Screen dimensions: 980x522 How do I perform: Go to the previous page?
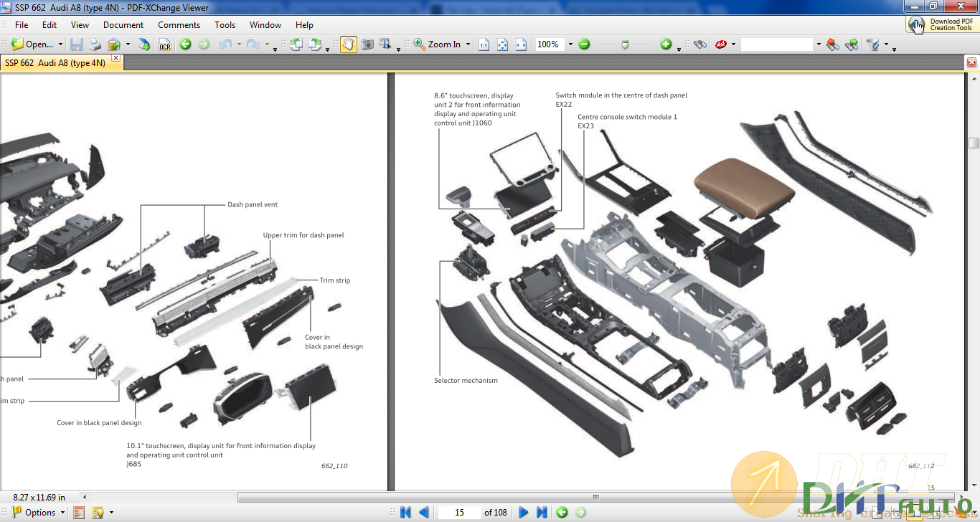pyautogui.click(x=423, y=512)
